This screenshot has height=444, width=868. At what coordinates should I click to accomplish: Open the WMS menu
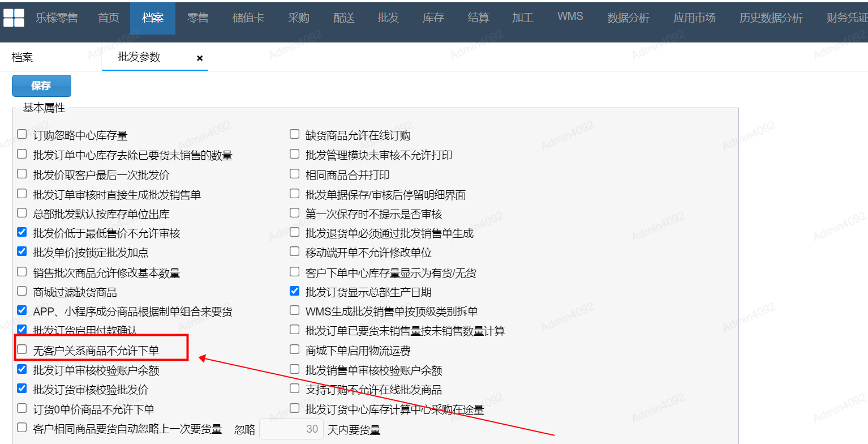[x=570, y=16]
